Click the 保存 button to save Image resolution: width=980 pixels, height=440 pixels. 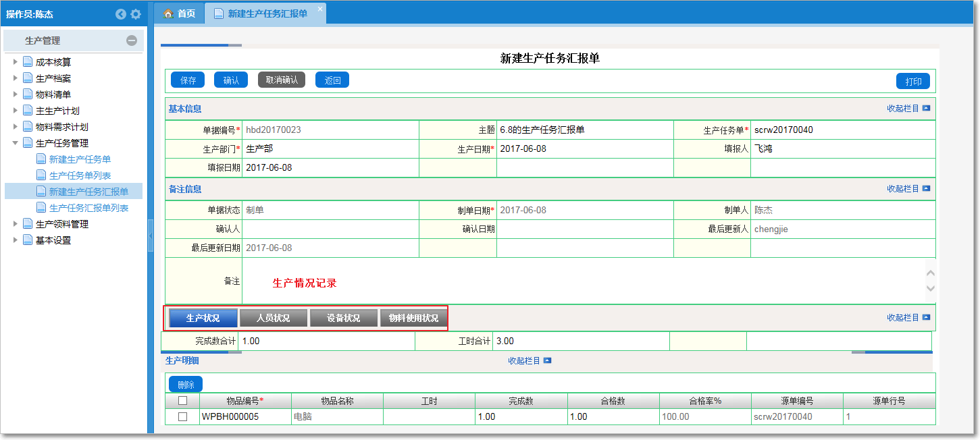coord(187,80)
